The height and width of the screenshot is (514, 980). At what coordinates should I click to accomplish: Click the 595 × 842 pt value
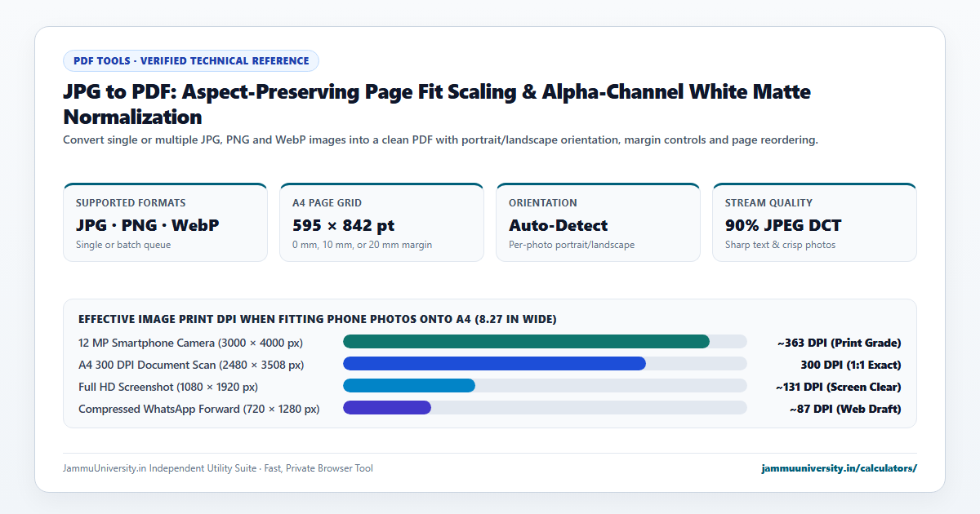click(x=344, y=225)
